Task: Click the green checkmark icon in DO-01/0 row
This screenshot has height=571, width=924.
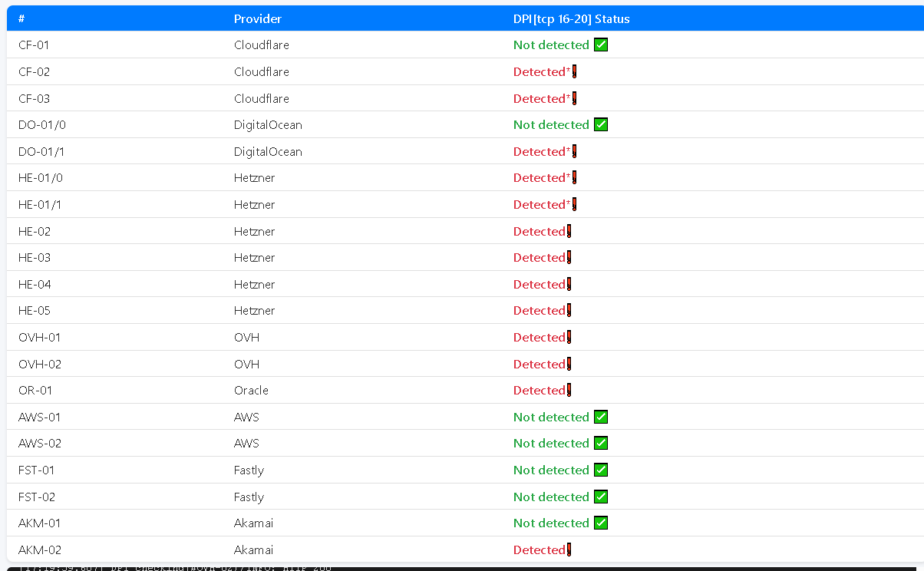Action: coord(601,125)
